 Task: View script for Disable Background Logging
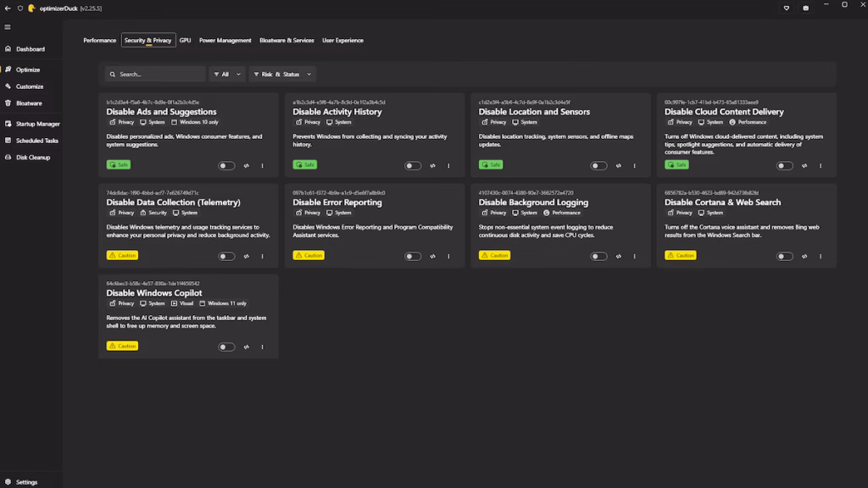click(x=618, y=256)
